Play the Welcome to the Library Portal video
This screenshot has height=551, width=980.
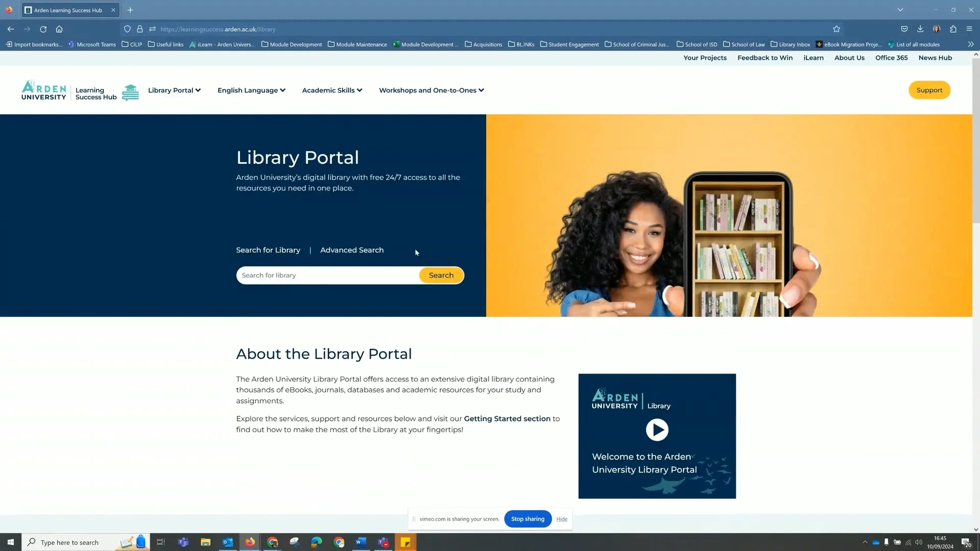coord(657,430)
